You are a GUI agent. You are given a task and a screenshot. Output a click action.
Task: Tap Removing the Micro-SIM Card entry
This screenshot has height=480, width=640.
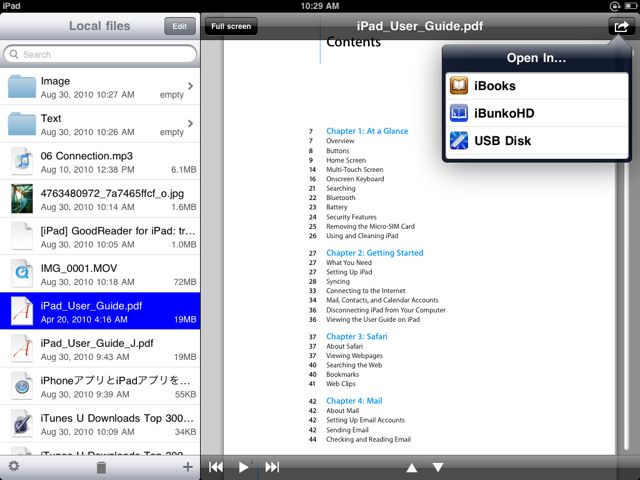pos(371,226)
